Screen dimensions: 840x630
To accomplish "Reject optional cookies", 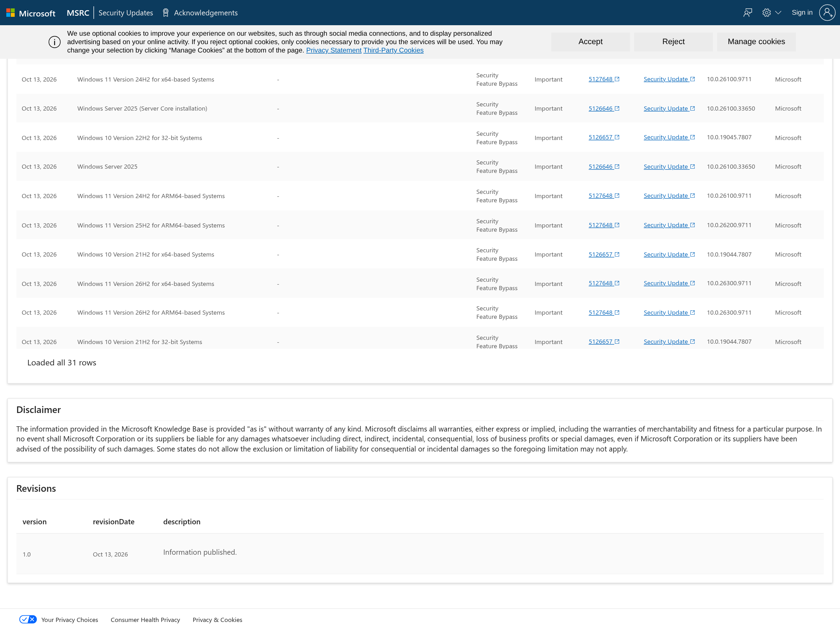I will (673, 42).
